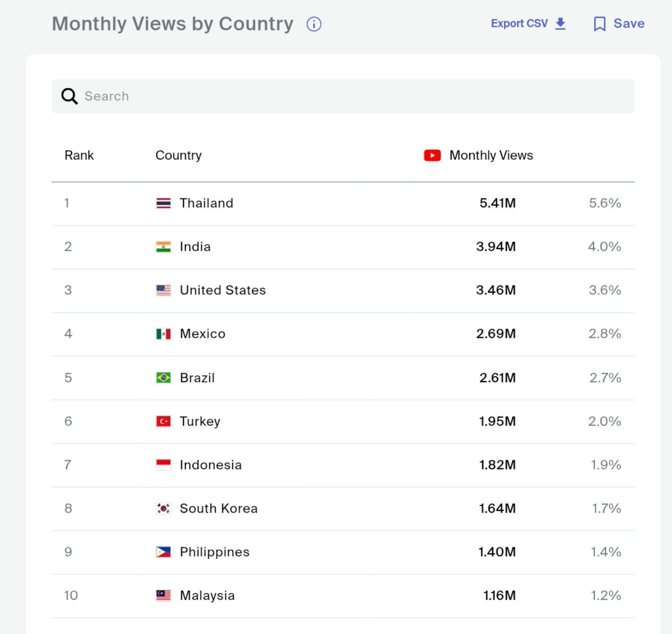Click the Monthly Views by Country heading
Image resolution: width=672 pixels, height=634 pixels.
[x=172, y=24]
